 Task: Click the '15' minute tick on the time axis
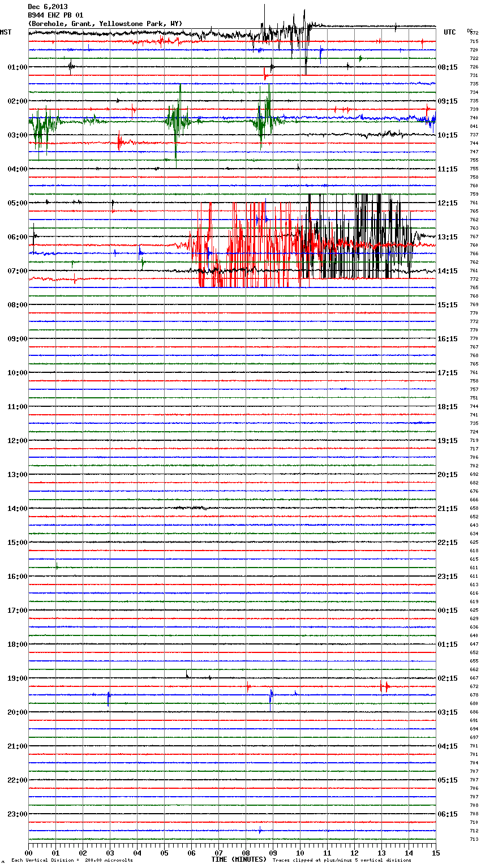tap(436, 853)
